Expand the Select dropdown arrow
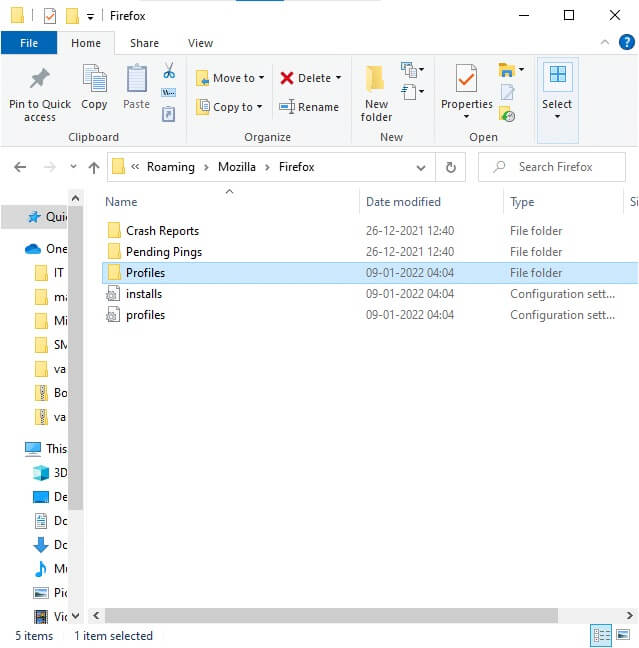This screenshot has height=648, width=639. click(557, 117)
